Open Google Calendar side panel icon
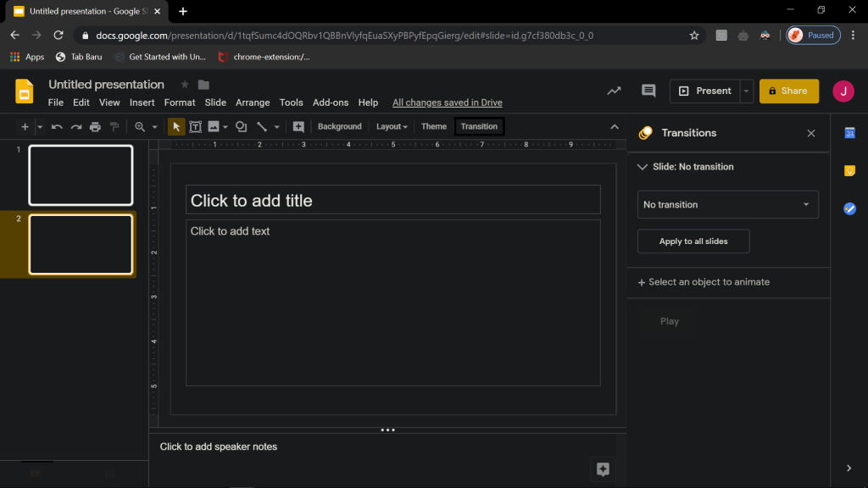Image resolution: width=868 pixels, height=488 pixels. click(x=849, y=133)
